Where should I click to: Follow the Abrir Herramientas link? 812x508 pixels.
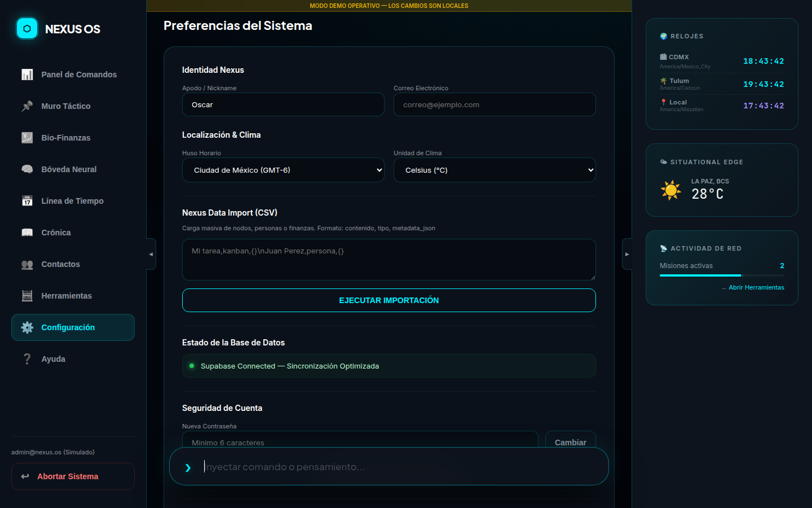point(756,287)
